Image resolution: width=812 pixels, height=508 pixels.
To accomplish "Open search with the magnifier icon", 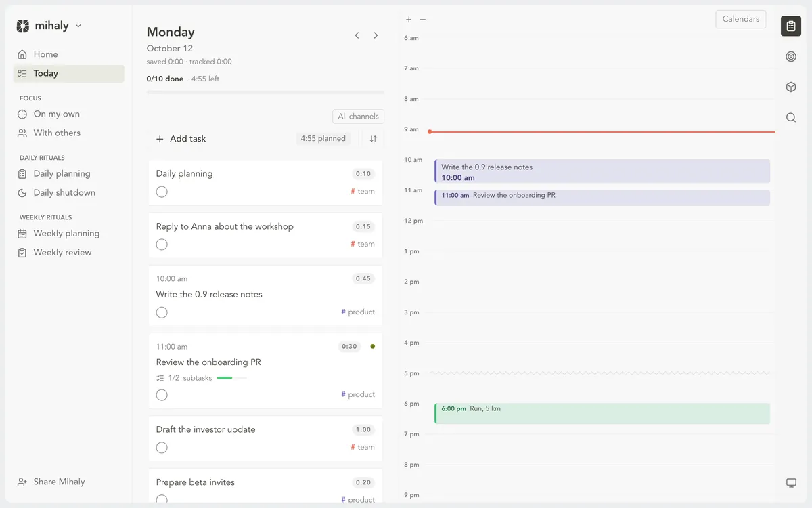I will tap(791, 118).
